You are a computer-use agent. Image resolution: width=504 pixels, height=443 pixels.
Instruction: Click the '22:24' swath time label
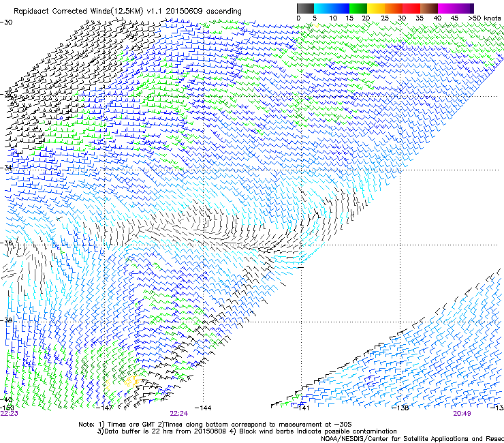(x=178, y=414)
